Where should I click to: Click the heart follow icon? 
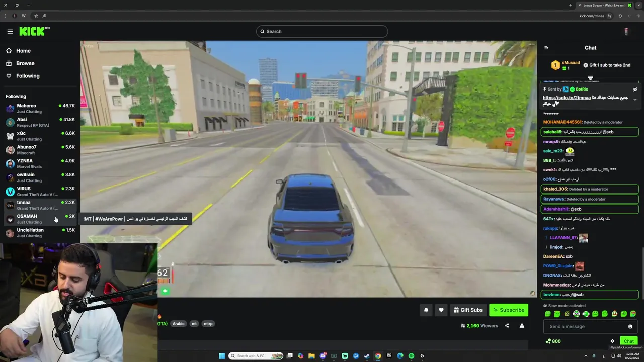tap(441, 310)
